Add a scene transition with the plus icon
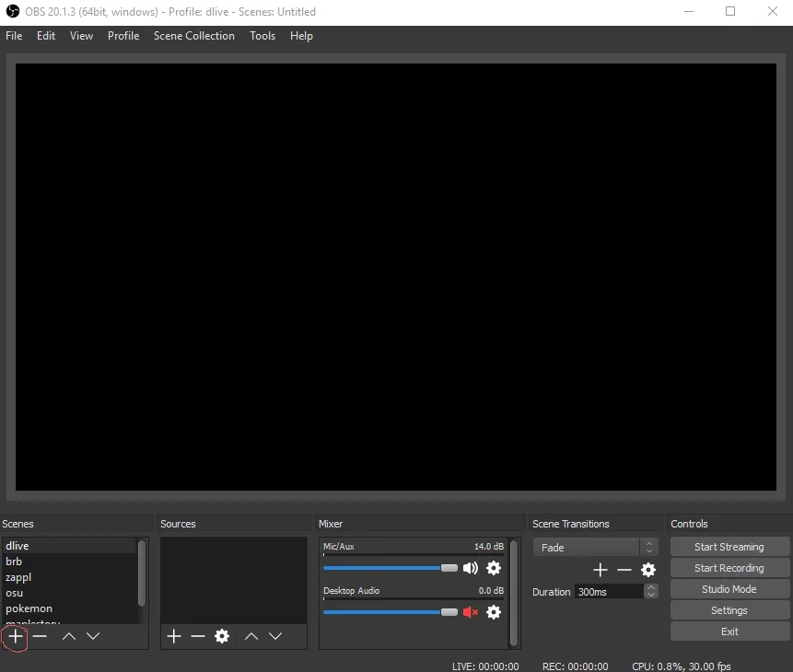 point(601,570)
